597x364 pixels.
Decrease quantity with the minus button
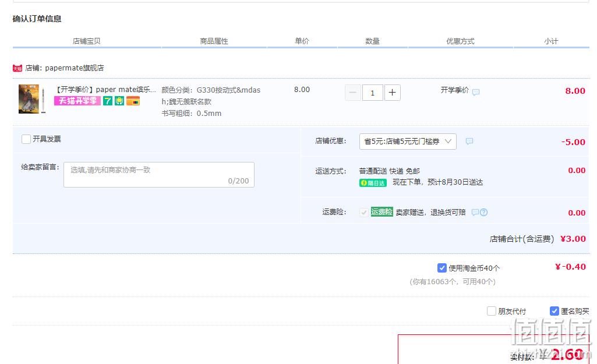(353, 93)
